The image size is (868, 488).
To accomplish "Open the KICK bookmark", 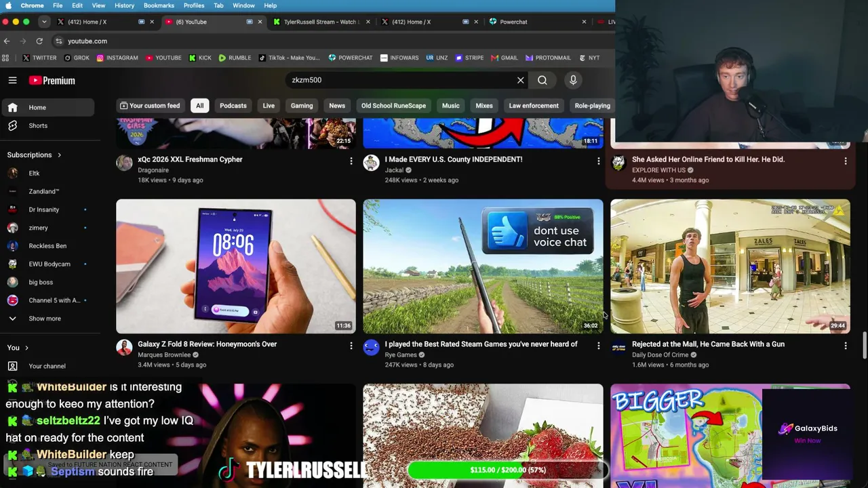I will (x=200, y=58).
